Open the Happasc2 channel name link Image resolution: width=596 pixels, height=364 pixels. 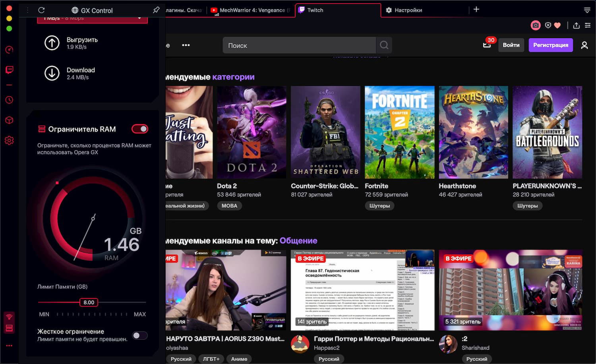pos(327,348)
